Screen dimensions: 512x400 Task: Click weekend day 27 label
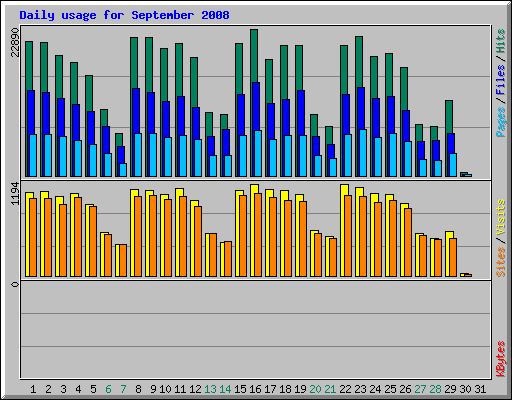point(420,389)
